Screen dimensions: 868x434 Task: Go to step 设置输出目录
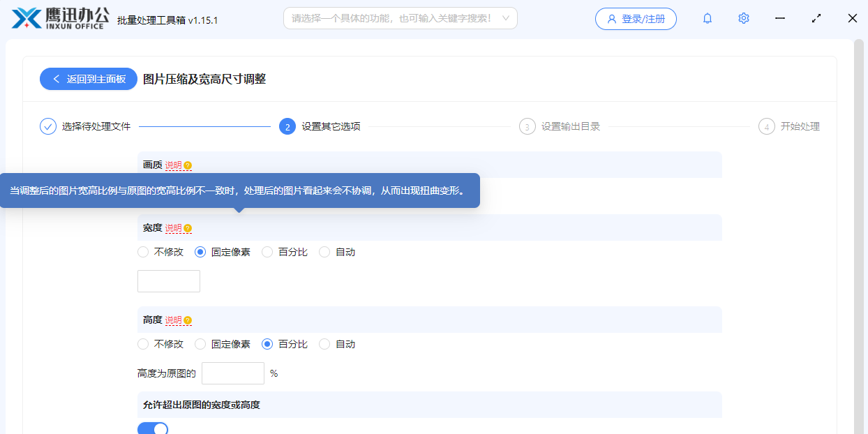(571, 126)
